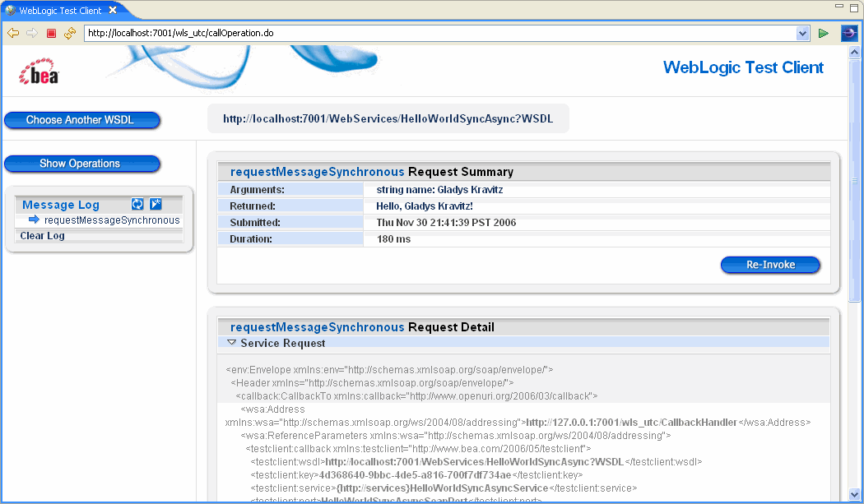Collapse the Service Request section triangle

coord(231,343)
